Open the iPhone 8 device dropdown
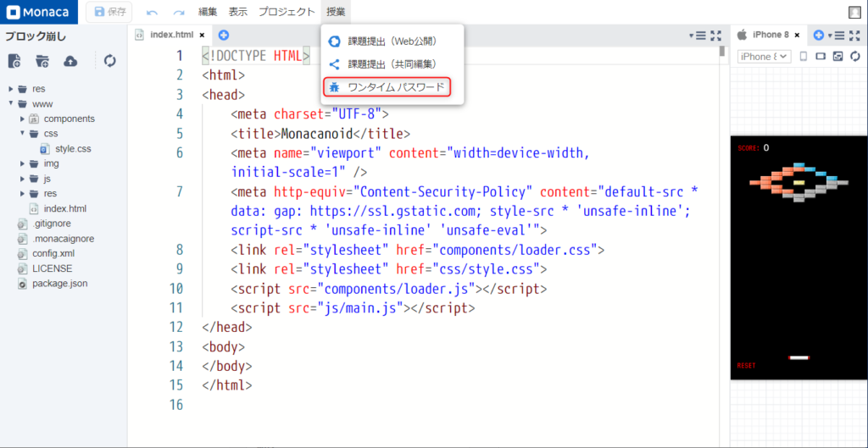The width and height of the screenshot is (868, 448). 764,57
